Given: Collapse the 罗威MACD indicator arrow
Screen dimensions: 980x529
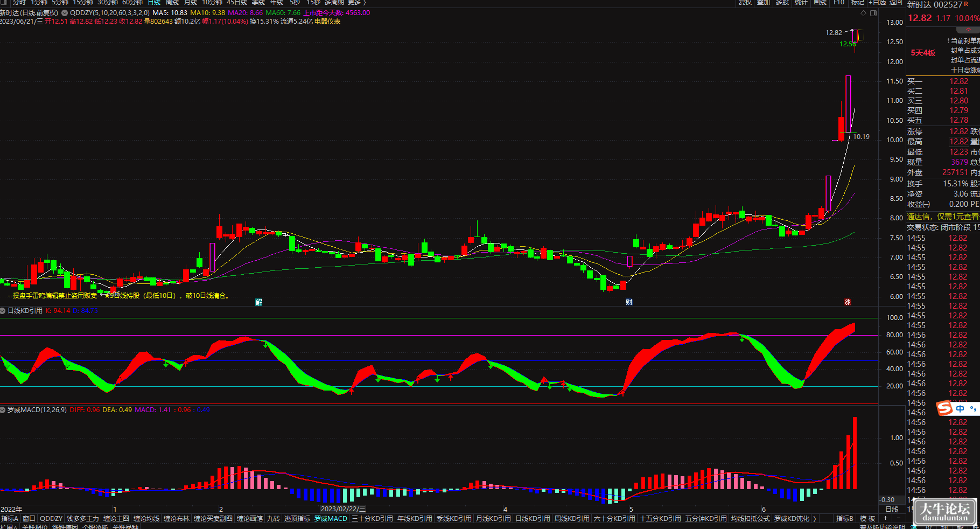Looking at the screenshot, I should pos(3,410).
